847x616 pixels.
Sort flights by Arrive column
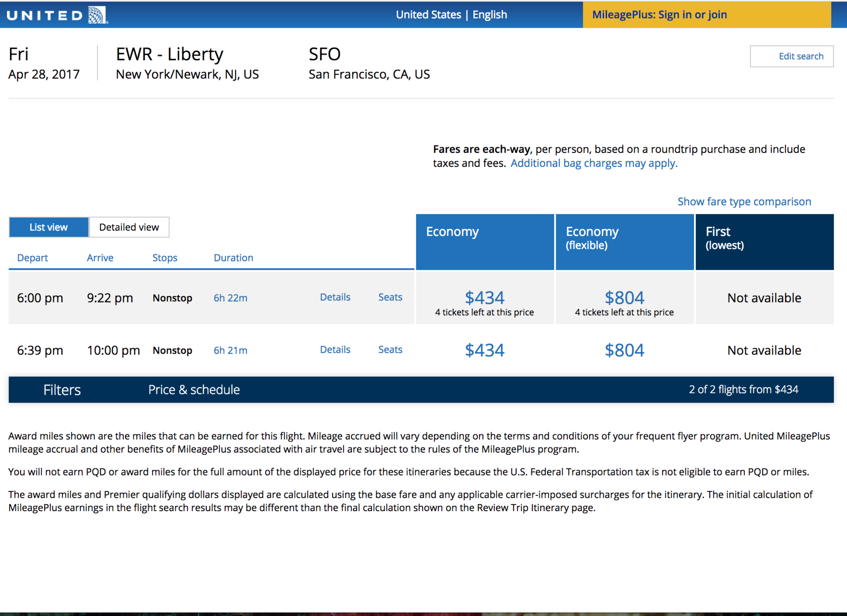(x=100, y=258)
